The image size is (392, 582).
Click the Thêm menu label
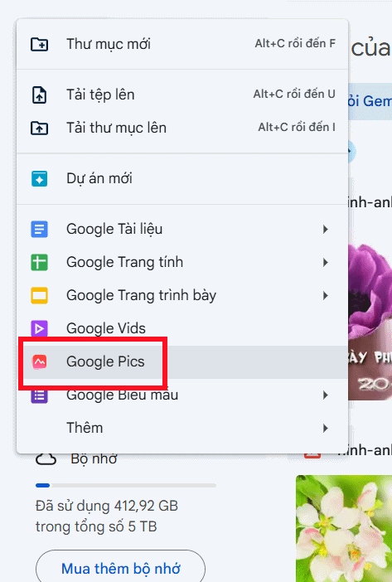coord(85,428)
